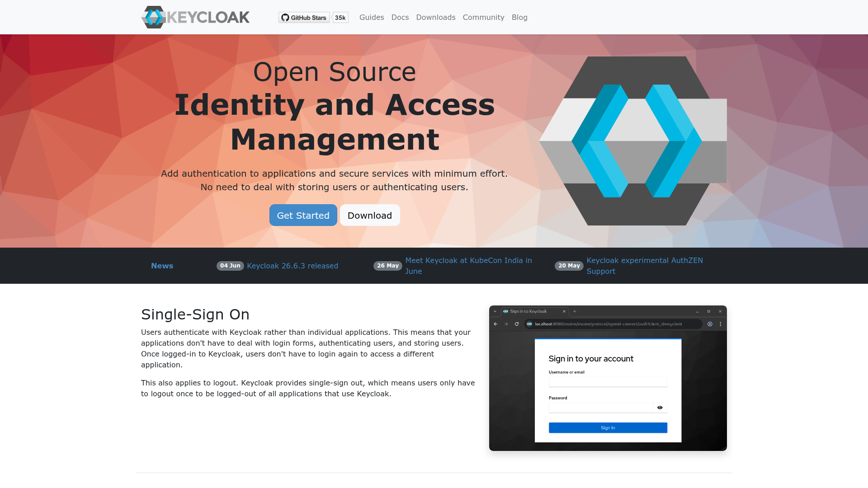Open the News link
This screenshot has width=868, height=488.
162,266
